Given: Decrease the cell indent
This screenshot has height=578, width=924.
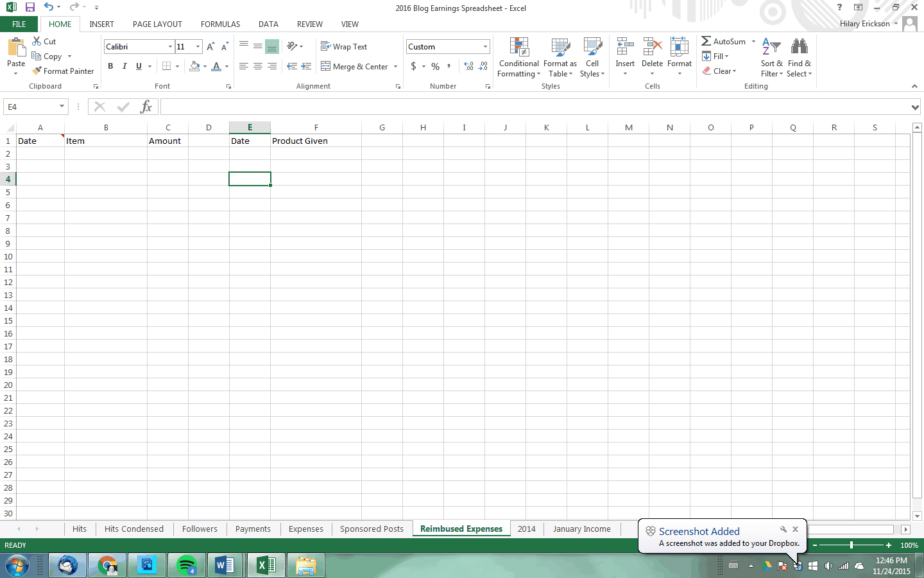Looking at the screenshot, I should coord(292,66).
